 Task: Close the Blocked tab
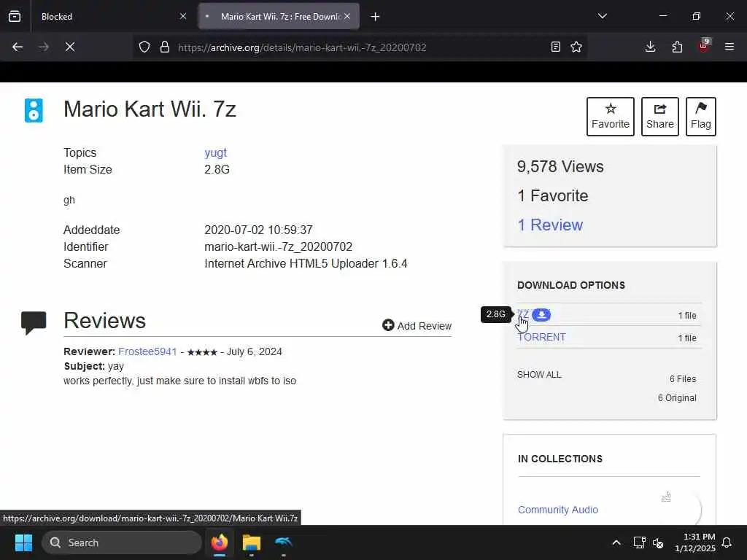coord(183,17)
